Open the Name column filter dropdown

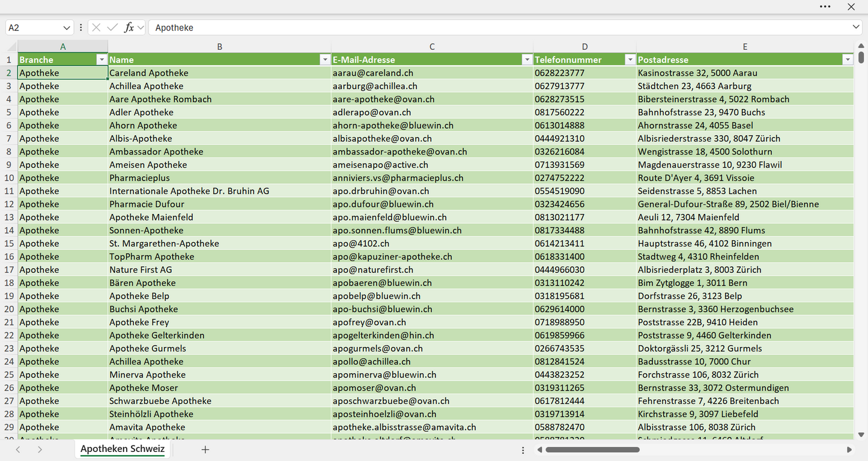click(324, 60)
